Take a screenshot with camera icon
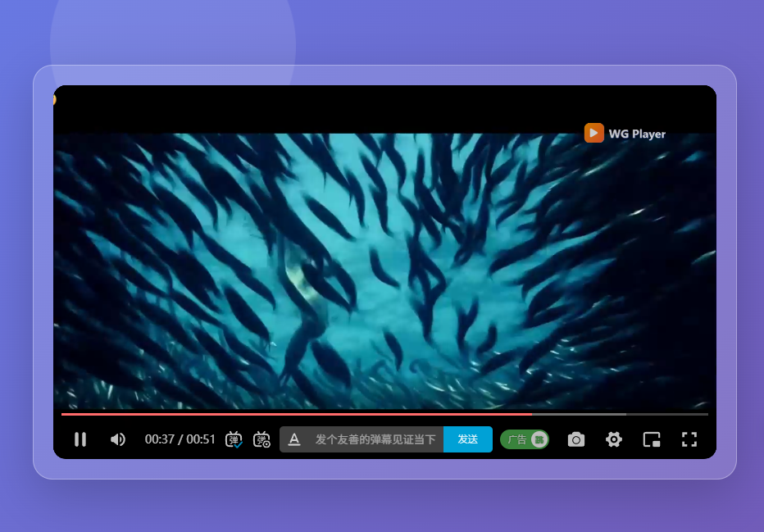This screenshot has width=764, height=532. point(576,439)
